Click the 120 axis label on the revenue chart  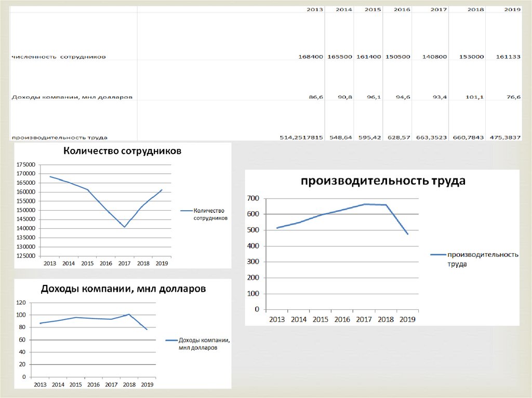(x=21, y=303)
